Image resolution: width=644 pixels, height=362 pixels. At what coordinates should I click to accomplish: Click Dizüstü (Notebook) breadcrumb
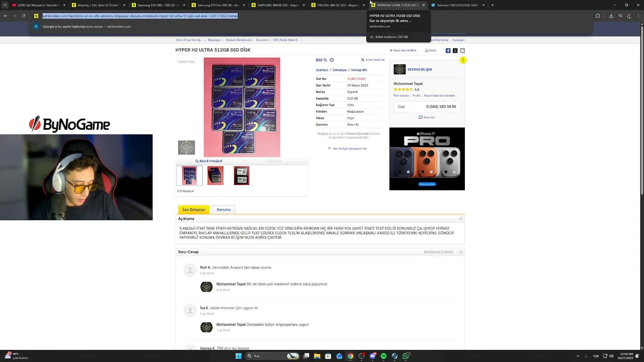tap(238, 40)
